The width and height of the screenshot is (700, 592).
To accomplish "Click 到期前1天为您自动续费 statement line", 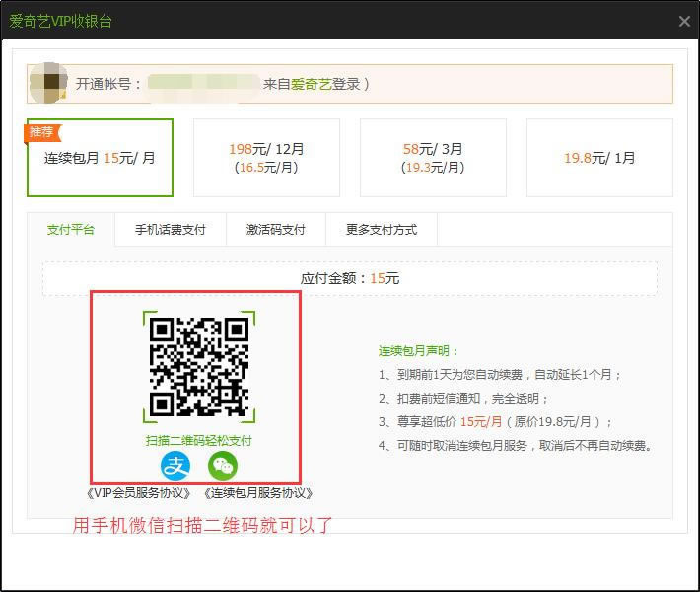I will coord(499,374).
